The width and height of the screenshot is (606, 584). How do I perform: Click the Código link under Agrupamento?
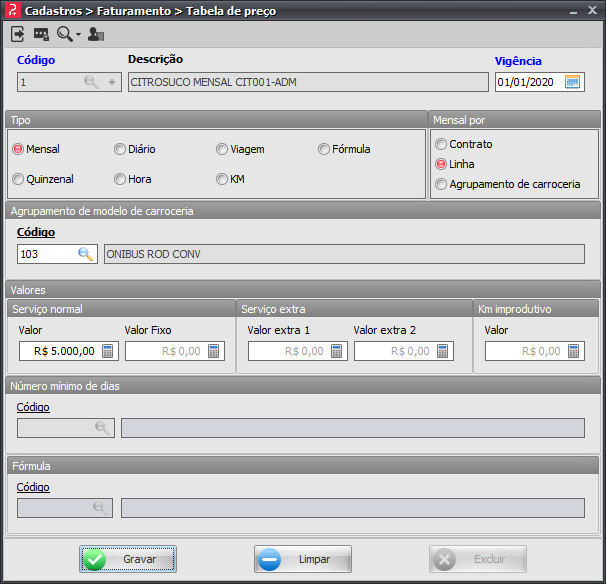(x=36, y=232)
